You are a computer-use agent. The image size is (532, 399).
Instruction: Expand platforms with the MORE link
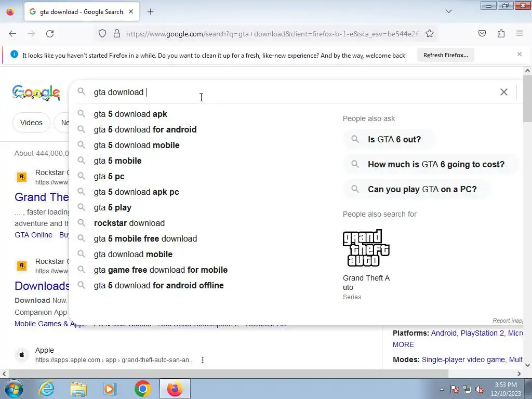tap(403, 345)
